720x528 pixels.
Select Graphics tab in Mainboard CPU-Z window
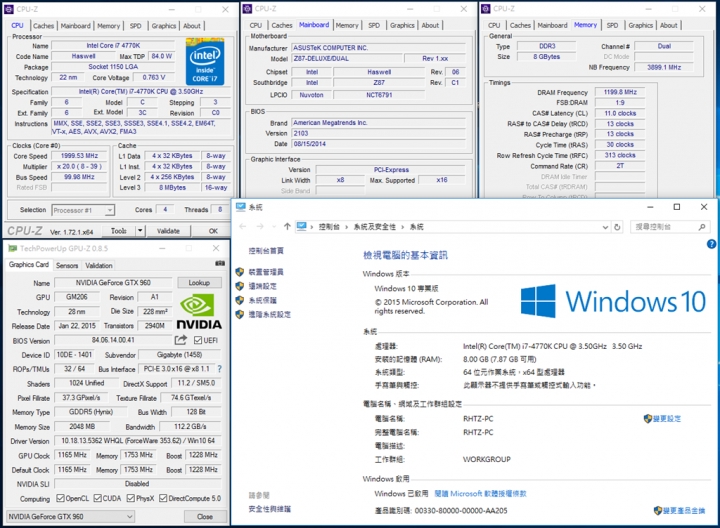[x=402, y=25]
